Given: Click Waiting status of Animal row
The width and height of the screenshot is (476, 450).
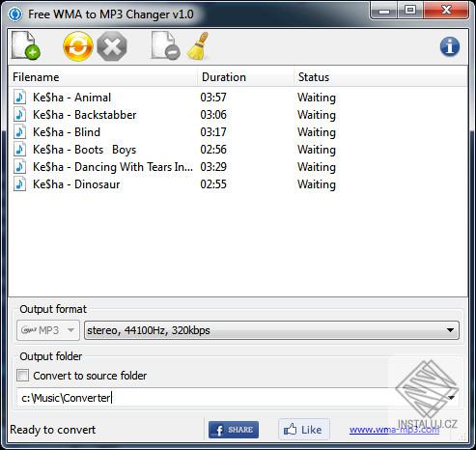Looking at the screenshot, I should tap(317, 98).
